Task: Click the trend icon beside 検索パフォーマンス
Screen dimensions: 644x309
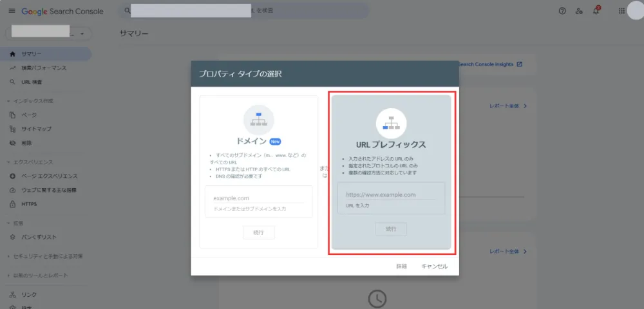Action: click(12, 68)
